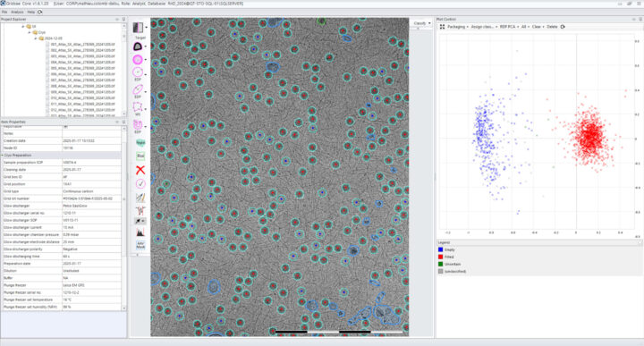Open the Classify dropdown above the image
Screen dimensions: 644x346
pyautogui.click(x=422, y=23)
